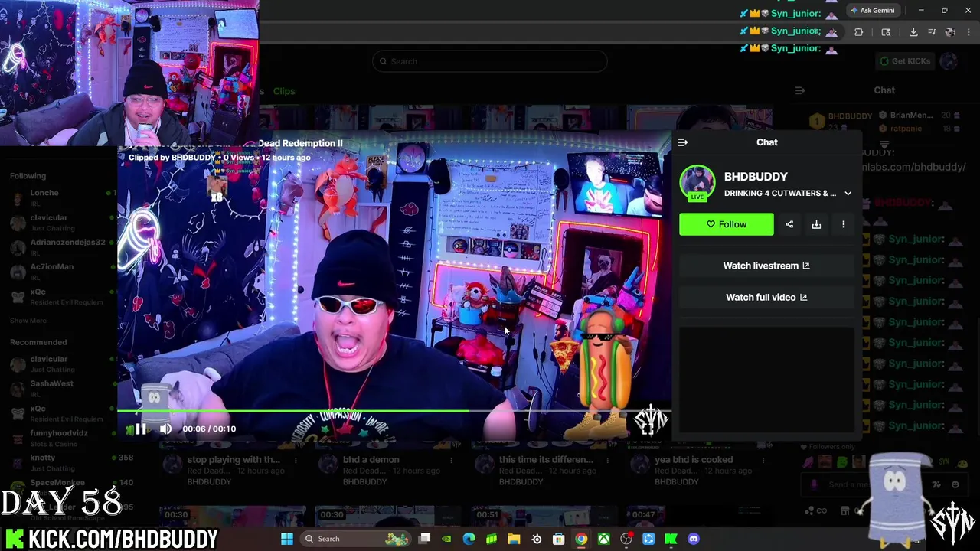Screen dimensions: 980x551
Task: Open funnyhoodvidz in Recommended list
Action: pyautogui.click(x=59, y=433)
